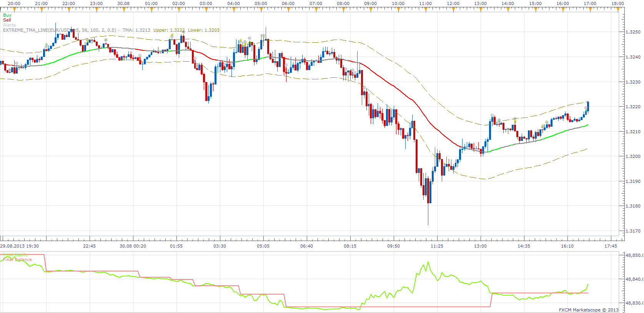Click the orange marker under 15:00 on top scale
The image size is (644, 313).
(536, 9)
